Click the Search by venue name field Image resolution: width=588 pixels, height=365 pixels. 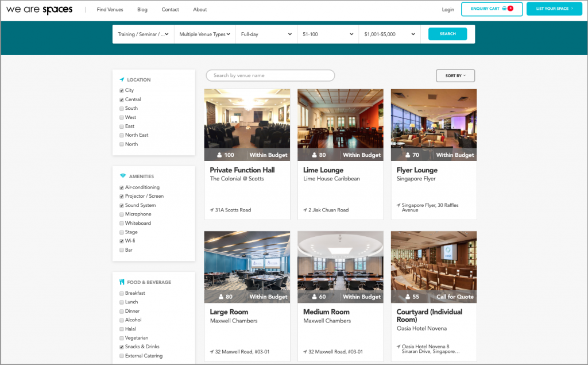pyautogui.click(x=270, y=75)
